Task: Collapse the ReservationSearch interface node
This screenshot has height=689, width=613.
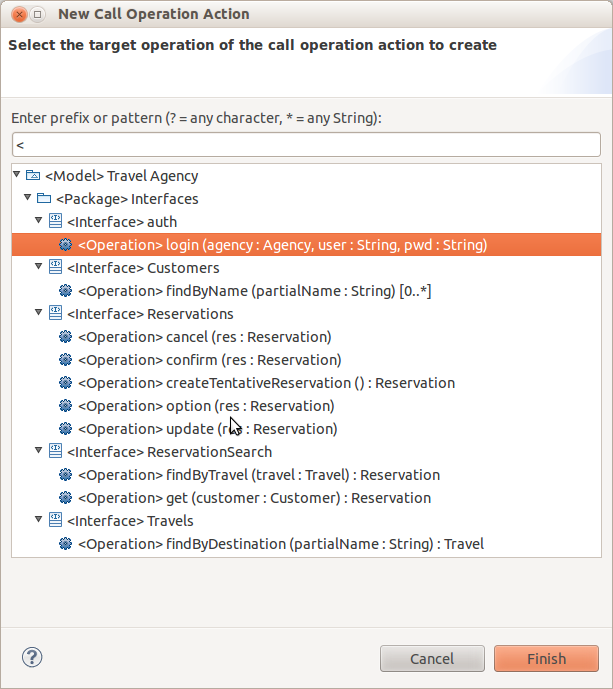Action: tap(39, 450)
